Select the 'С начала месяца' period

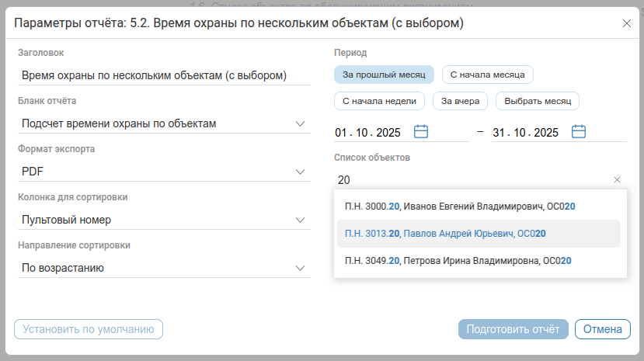(x=488, y=75)
